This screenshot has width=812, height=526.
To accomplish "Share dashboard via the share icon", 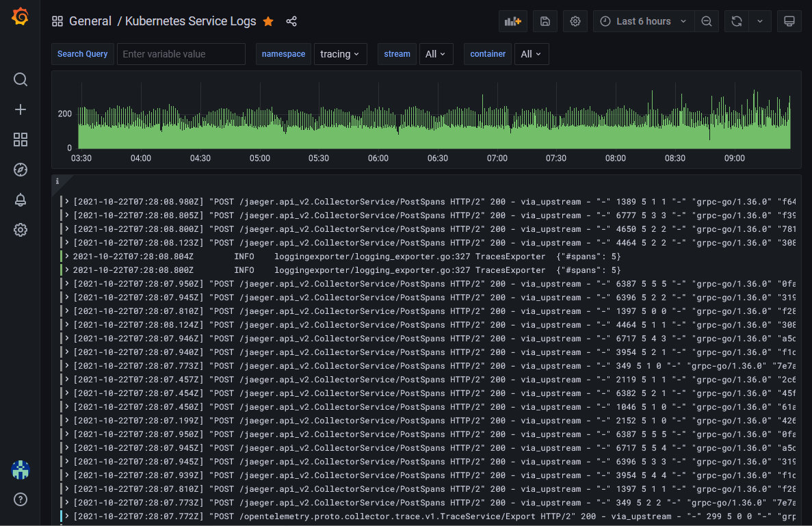I will coord(291,21).
